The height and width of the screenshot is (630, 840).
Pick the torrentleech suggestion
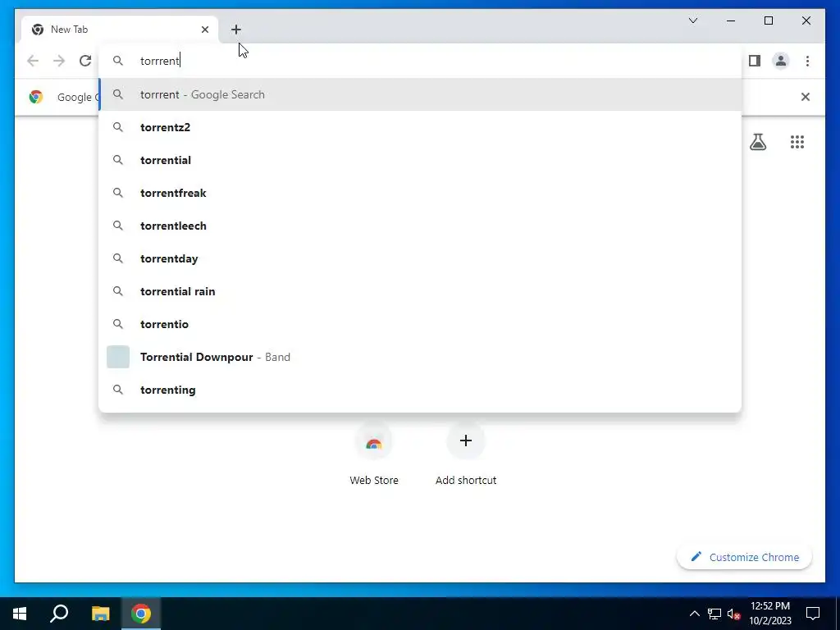click(x=420, y=226)
